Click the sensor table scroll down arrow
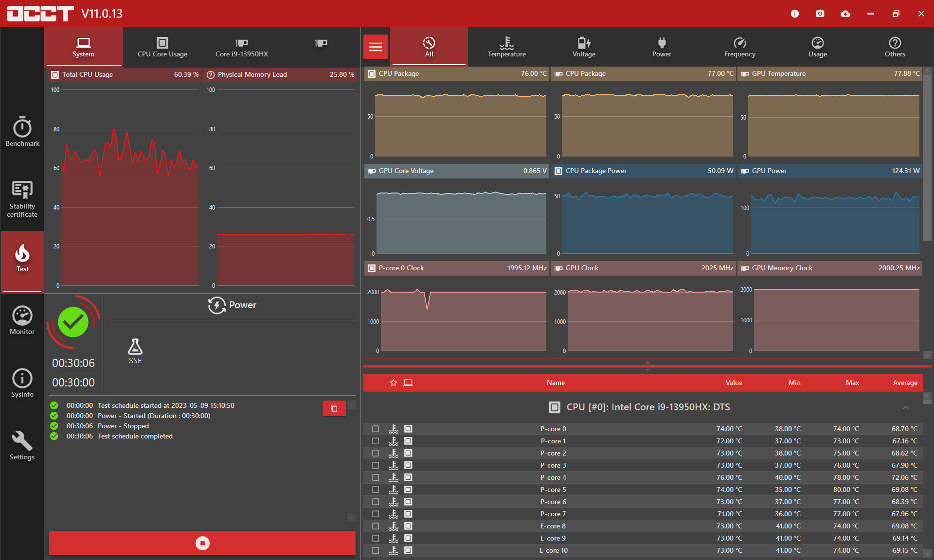This screenshot has height=560, width=934. pos(928,553)
